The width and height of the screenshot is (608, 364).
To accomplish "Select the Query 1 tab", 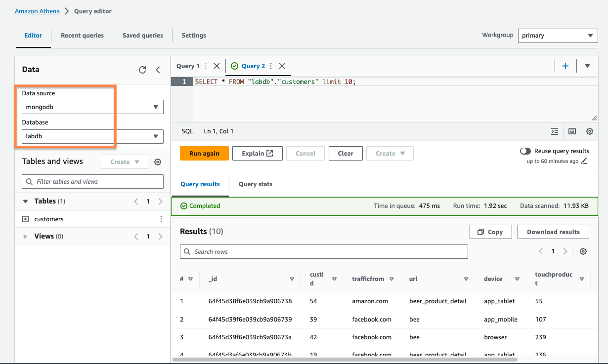I will point(188,66).
